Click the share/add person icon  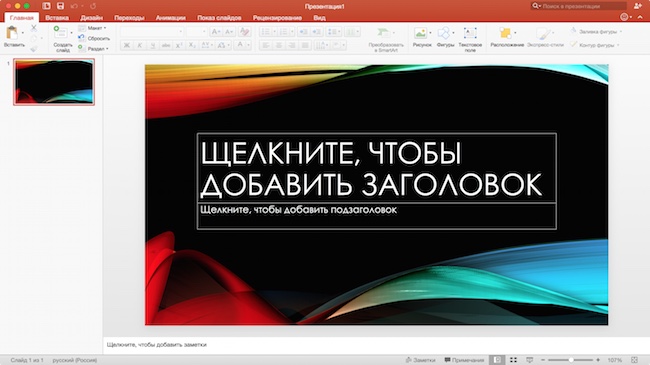pyautogui.click(x=638, y=6)
